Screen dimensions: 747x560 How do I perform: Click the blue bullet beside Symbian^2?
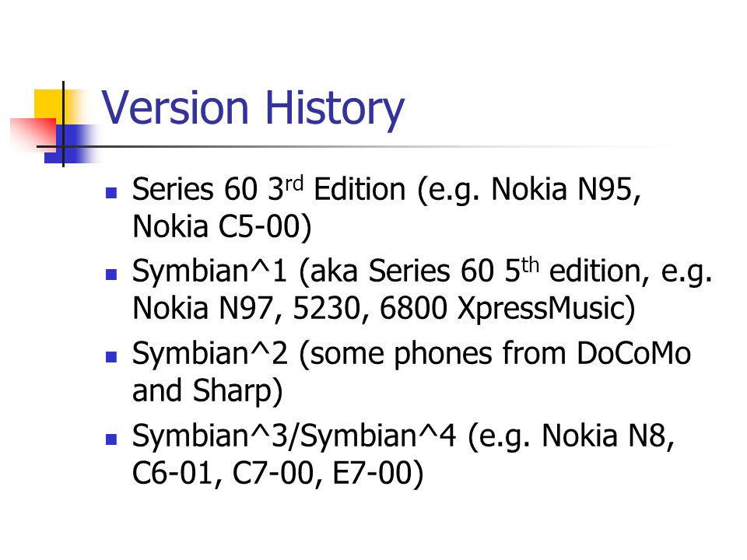click(x=111, y=357)
